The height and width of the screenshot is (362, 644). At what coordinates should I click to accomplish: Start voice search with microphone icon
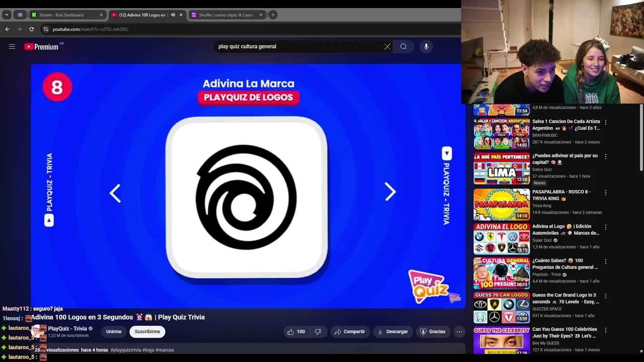(x=426, y=46)
